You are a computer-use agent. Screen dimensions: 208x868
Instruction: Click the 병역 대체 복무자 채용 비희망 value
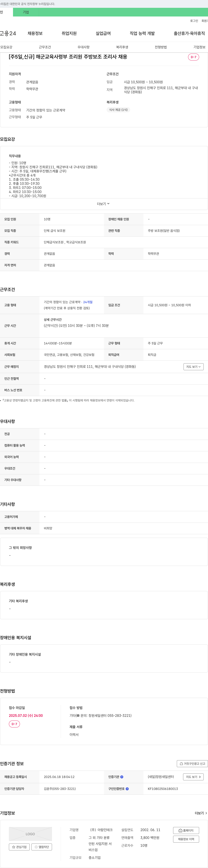point(48,528)
